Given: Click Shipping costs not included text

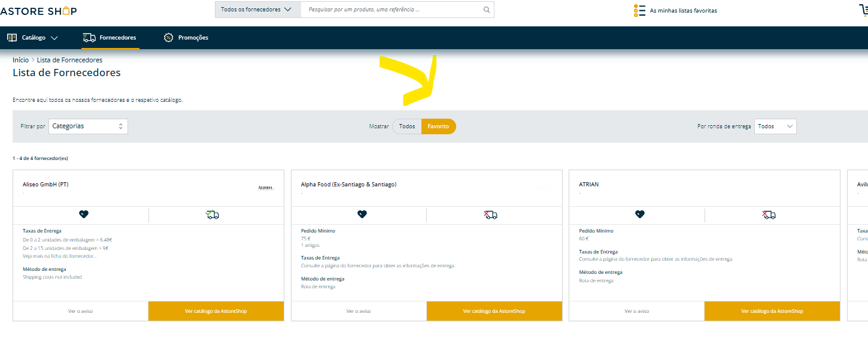Looking at the screenshot, I should coord(52,277).
